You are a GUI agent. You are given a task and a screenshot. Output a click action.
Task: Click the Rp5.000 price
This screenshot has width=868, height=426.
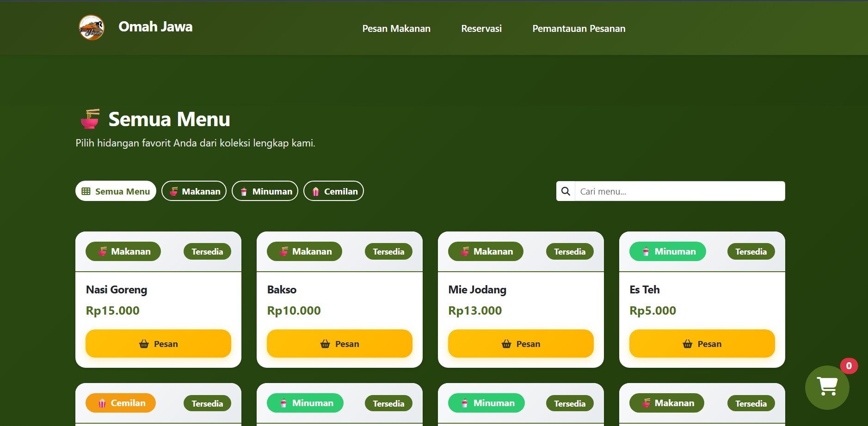coord(653,310)
